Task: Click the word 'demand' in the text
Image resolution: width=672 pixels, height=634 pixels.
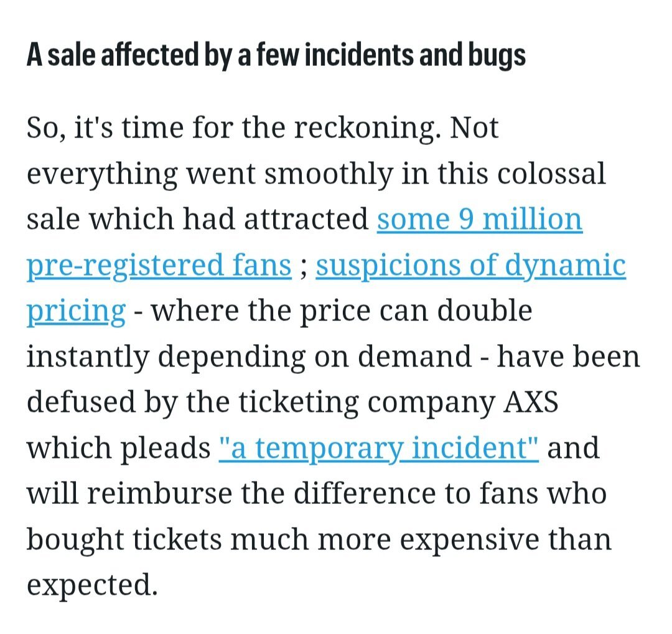Action: pyautogui.click(x=419, y=357)
